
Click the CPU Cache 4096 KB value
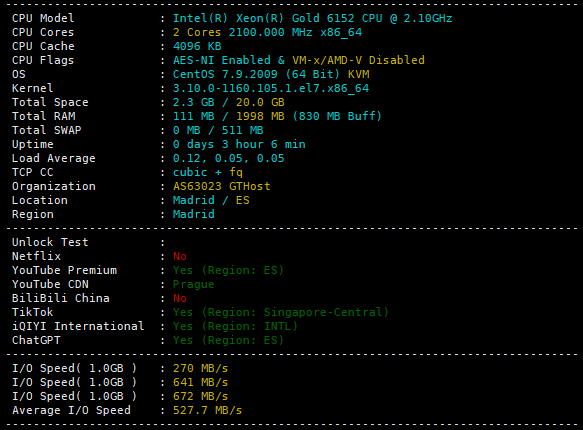pos(197,46)
